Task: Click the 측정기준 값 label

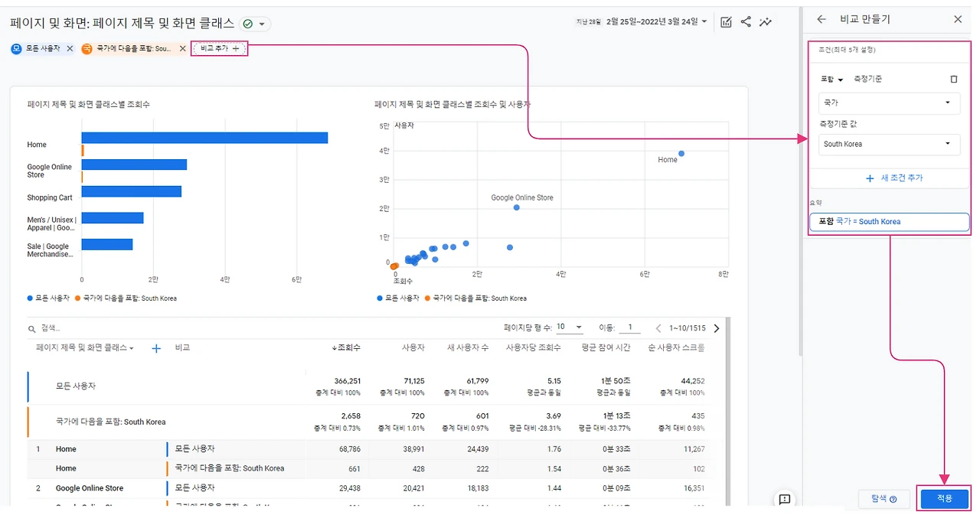Action: coord(837,123)
